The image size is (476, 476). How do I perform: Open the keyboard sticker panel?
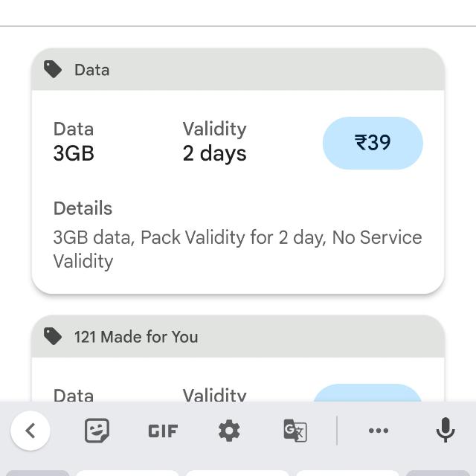pyautogui.click(x=97, y=431)
